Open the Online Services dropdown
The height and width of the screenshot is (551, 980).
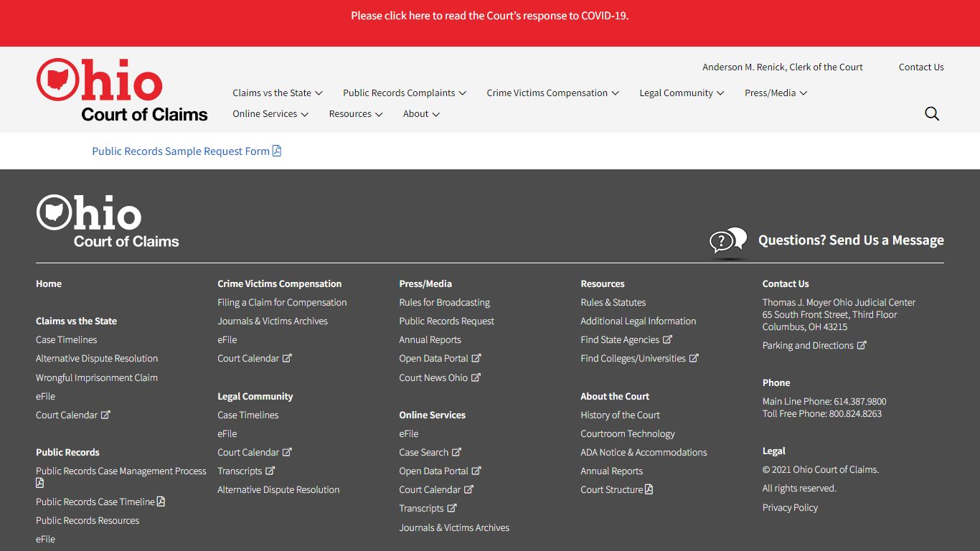[270, 113]
